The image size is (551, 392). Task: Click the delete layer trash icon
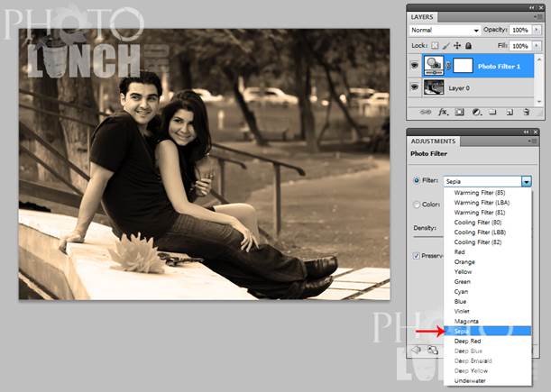coord(526,113)
